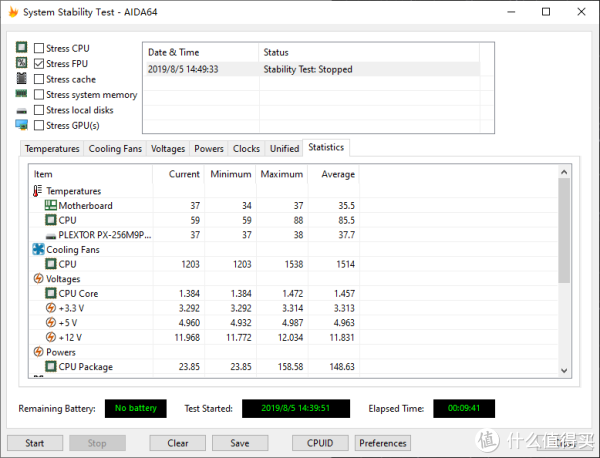Click the CPU chip icon beside Stress CPU

click(x=21, y=47)
